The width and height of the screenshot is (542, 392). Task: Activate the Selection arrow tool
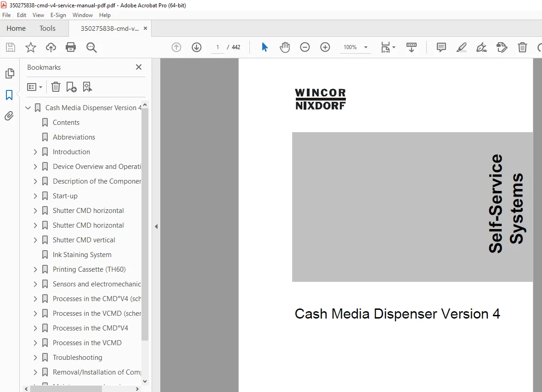point(265,47)
